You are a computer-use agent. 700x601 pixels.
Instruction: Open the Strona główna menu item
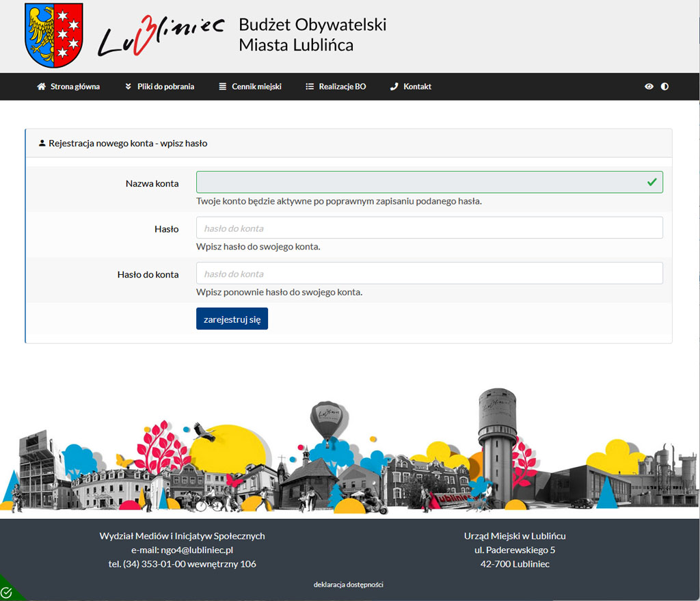click(75, 87)
